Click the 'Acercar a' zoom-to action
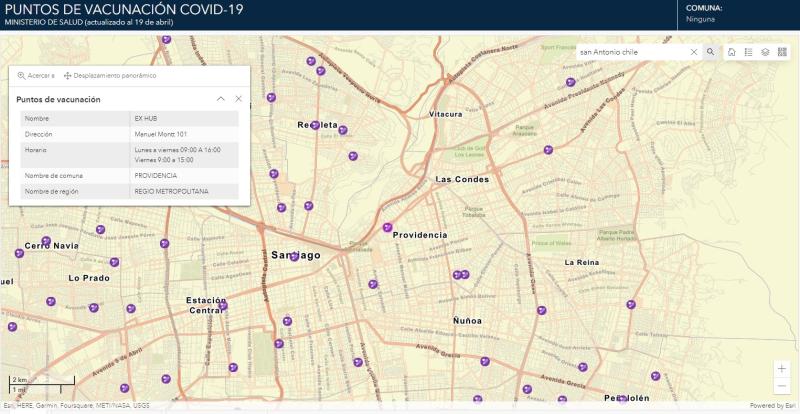The width and height of the screenshot is (800, 414). tap(36, 75)
